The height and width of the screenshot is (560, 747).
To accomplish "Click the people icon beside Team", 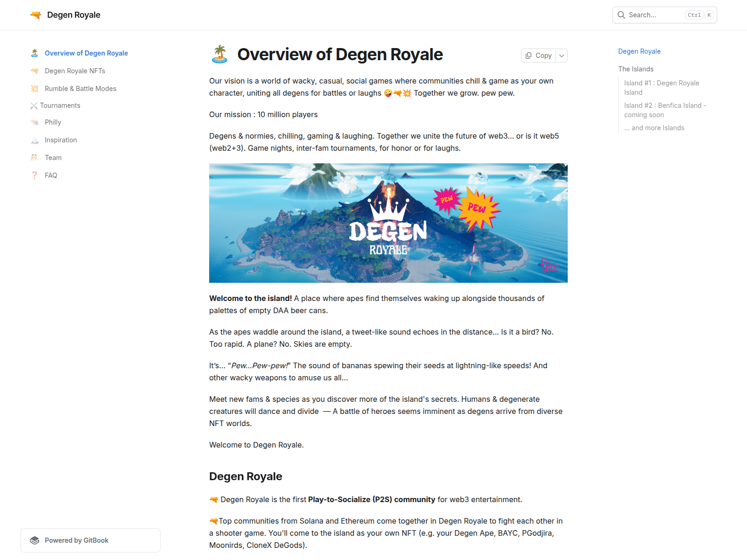I will (35, 158).
